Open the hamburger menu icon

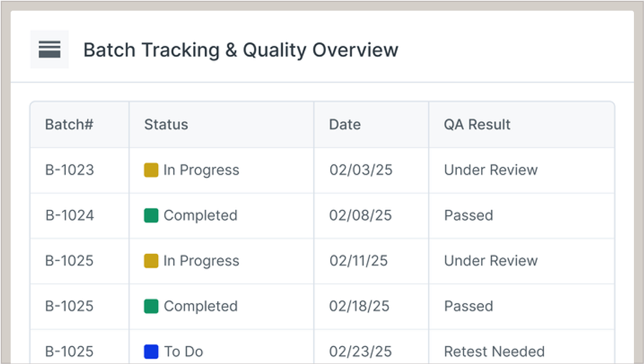[49, 50]
